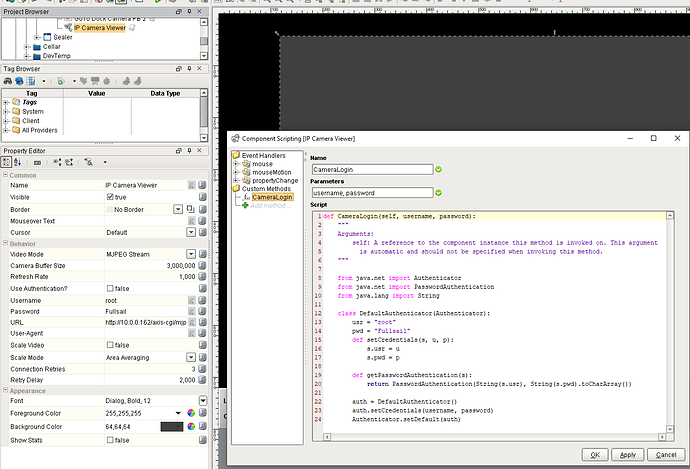Click the binding icon for Retry Delay
The width and height of the screenshot is (690, 469).
(x=202, y=380)
